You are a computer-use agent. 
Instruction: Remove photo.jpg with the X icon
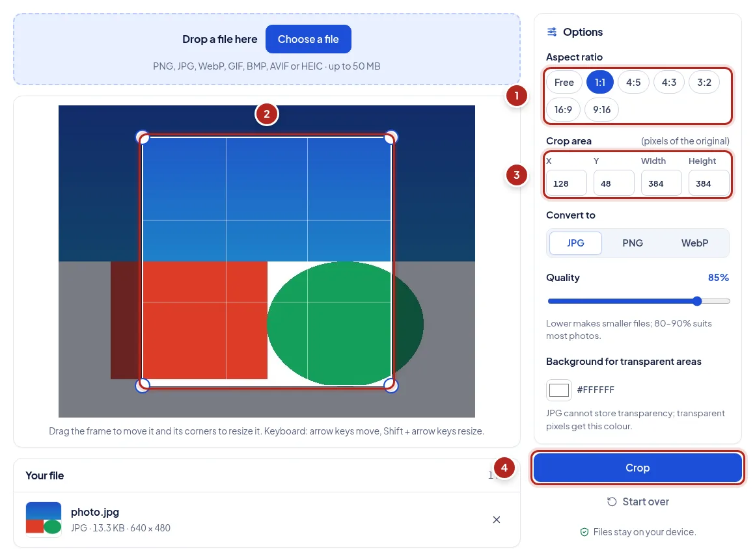tap(497, 520)
